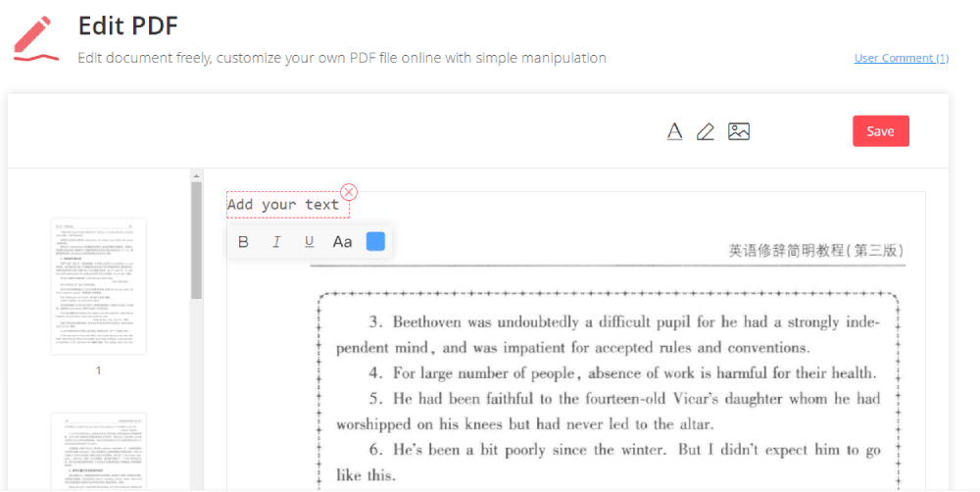The width and height of the screenshot is (980, 492).
Task: Click the Chinese header text on the page
Action: pos(815,251)
